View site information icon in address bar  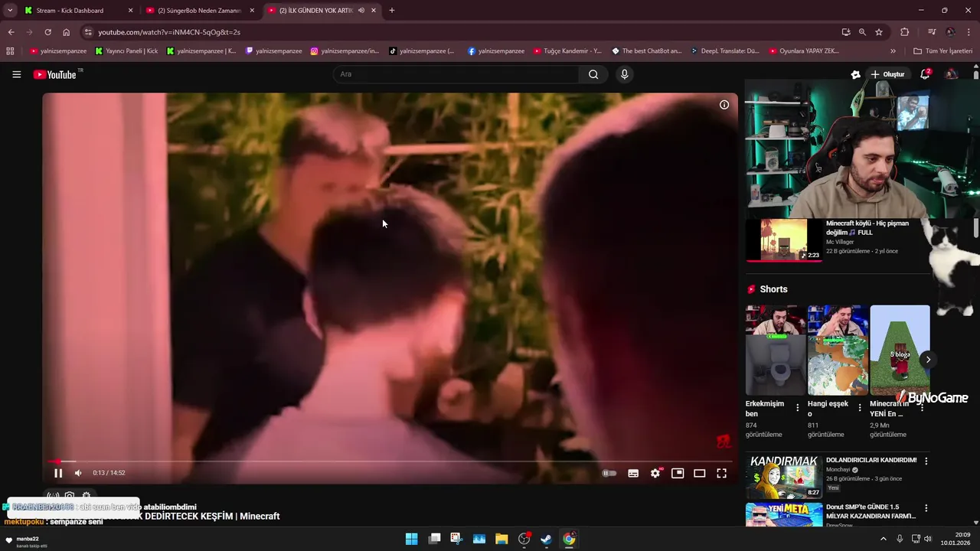[x=88, y=32]
